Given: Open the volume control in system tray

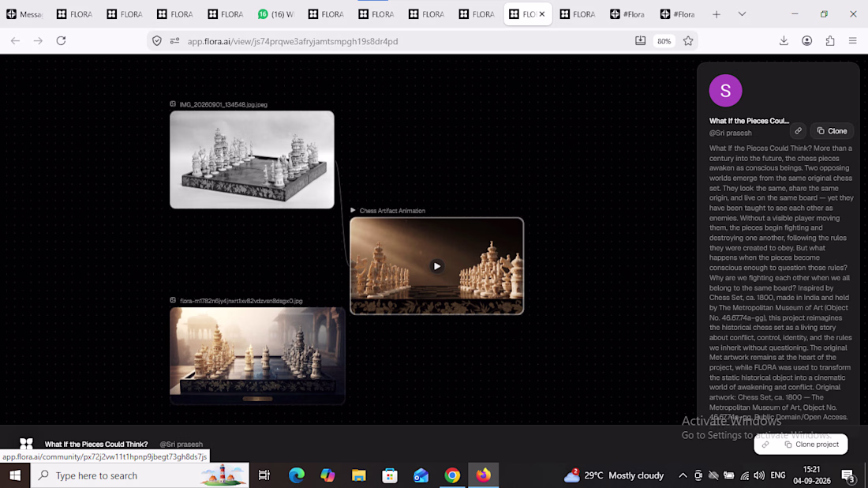Looking at the screenshot, I should click(x=759, y=475).
